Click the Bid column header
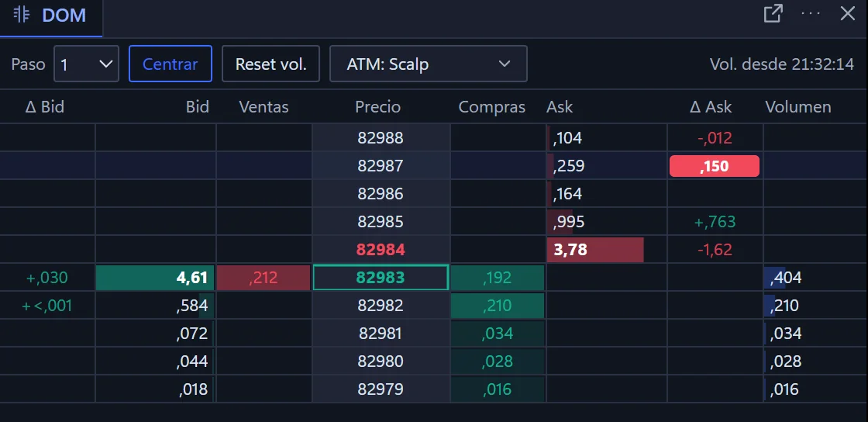 tap(198, 107)
